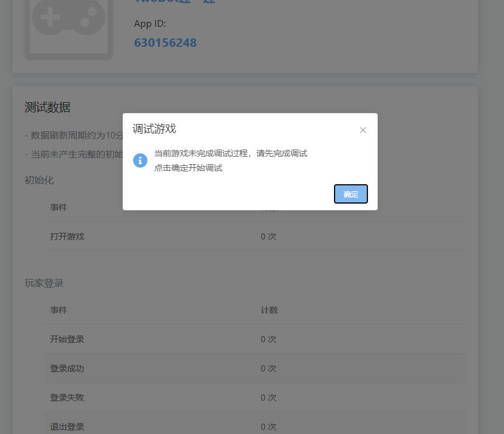Click the game controller placeholder thumbnail
This screenshot has width=504, height=434.
pos(69,26)
